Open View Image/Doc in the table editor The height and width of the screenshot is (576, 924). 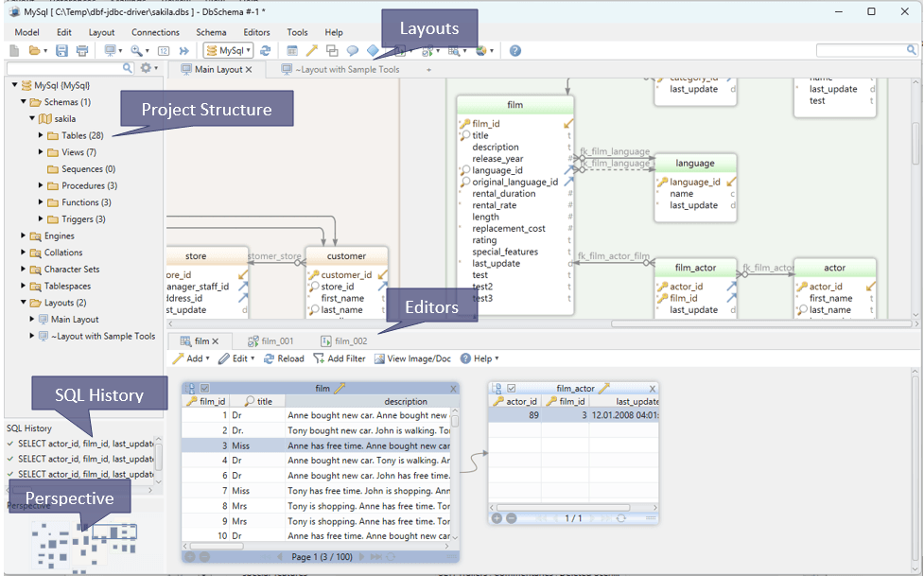(410, 358)
